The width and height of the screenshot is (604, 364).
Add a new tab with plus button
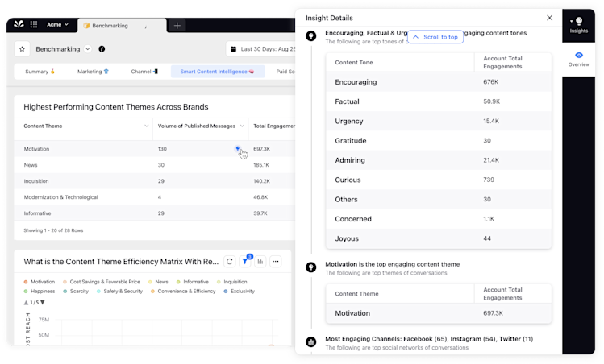(177, 26)
